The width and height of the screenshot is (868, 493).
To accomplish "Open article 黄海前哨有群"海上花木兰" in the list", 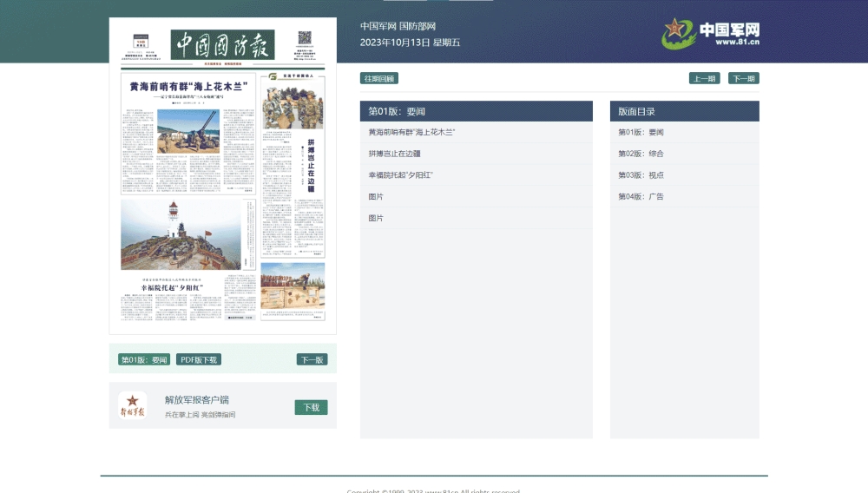I will [411, 132].
